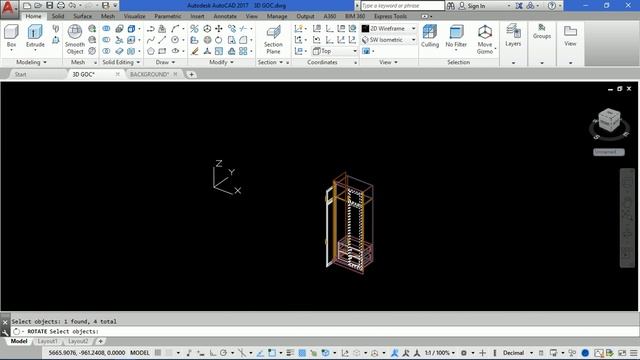Click the binoculars search icon
The height and width of the screenshot is (360, 640).
(x=451, y=5)
